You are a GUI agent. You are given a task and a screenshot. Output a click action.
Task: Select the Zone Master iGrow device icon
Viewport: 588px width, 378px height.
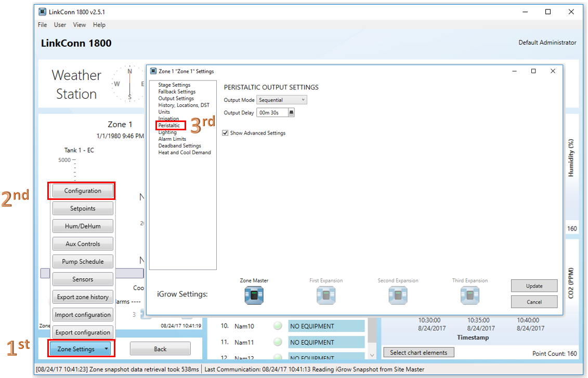pyautogui.click(x=254, y=295)
